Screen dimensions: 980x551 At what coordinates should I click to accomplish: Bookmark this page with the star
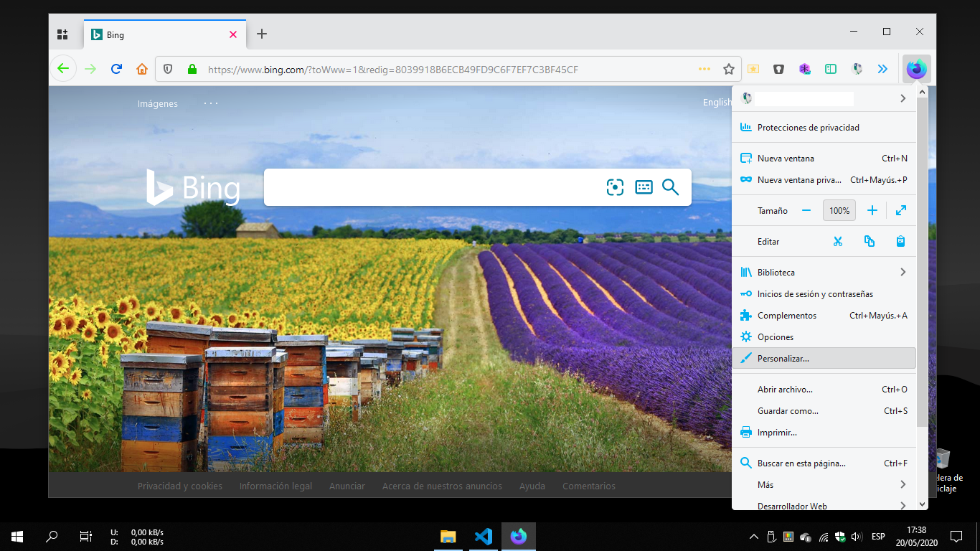[729, 69]
